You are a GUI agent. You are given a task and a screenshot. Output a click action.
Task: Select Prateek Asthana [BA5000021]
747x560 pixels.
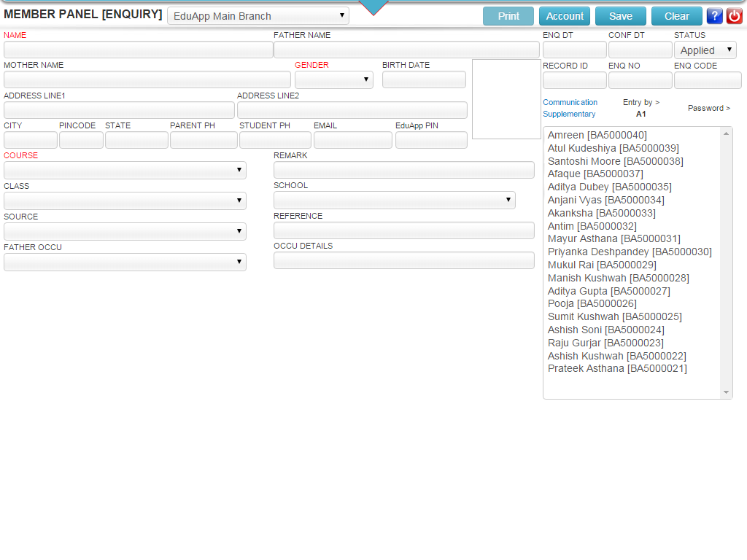click(x=617, y=368)
